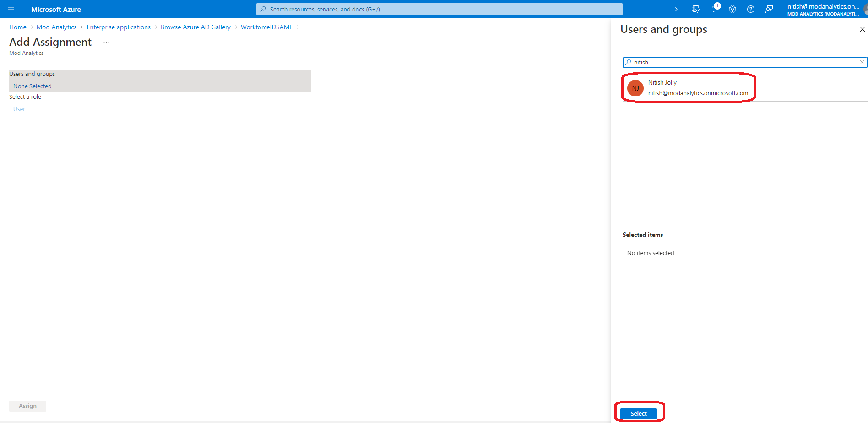868x423 pixels.
Task: Open the ellipsis menu next to Add Assignment
Action: 106,42
